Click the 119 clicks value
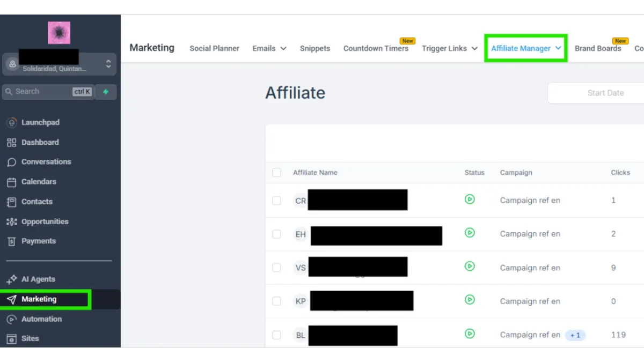Viewport: 644px width, 362px height. pyautogui.click(x=618, y=335)
